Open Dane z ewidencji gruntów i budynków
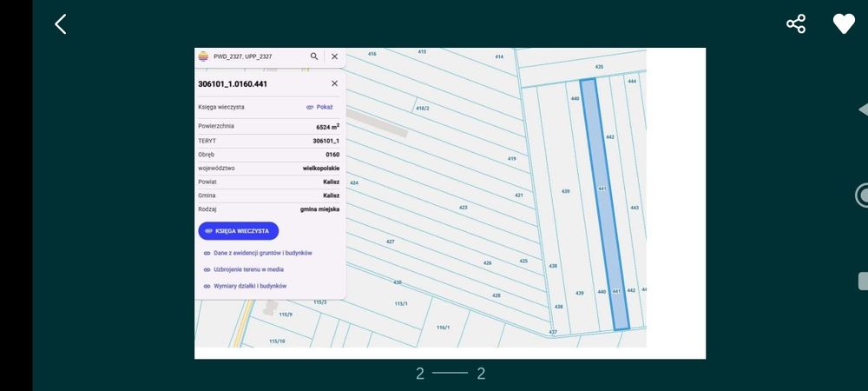 click(x=263, y=253)
